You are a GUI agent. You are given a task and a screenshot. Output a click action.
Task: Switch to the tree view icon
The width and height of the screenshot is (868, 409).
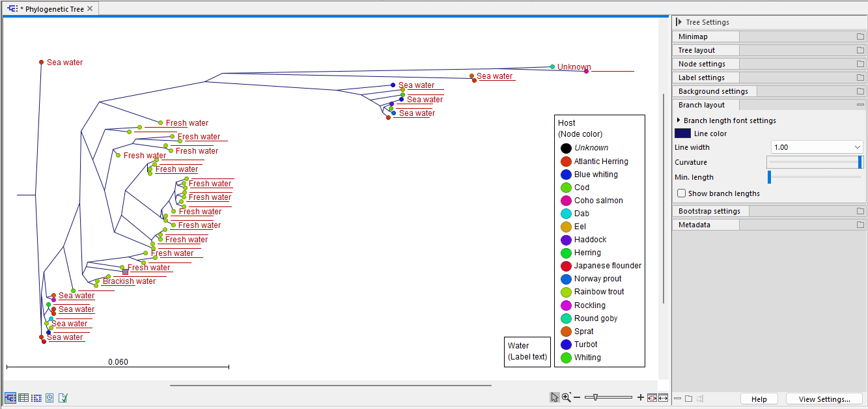pos(10,397)
